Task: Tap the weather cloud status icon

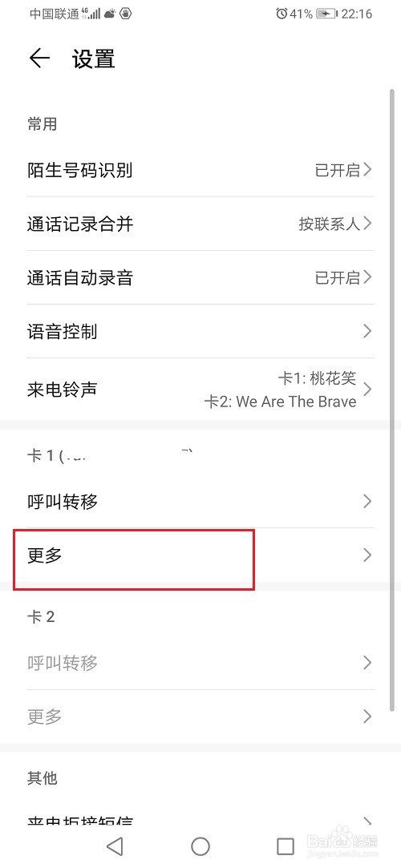Action: [x=110, y=14]
